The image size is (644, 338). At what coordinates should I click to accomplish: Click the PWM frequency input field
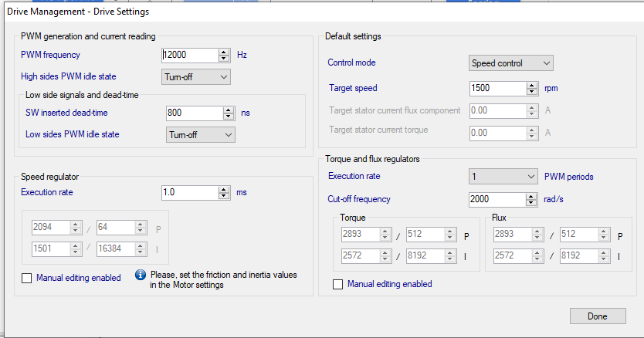coord(190,55)
